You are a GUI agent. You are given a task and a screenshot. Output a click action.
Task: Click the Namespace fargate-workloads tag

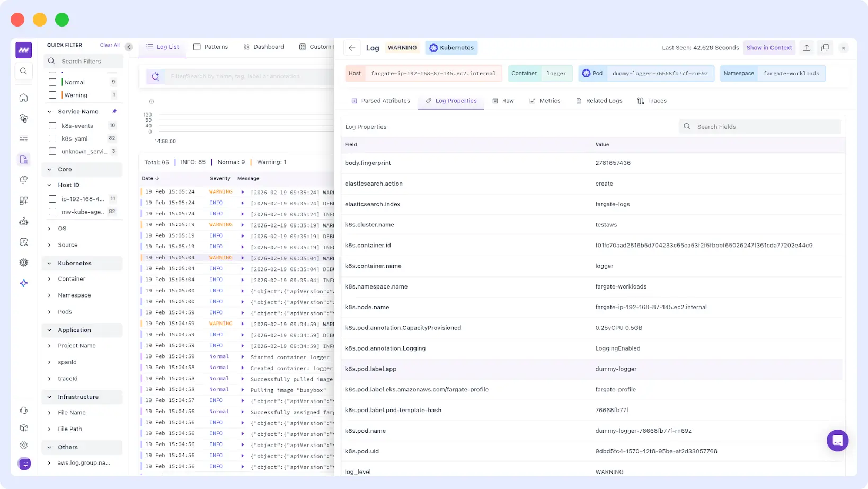click(773, 73)
